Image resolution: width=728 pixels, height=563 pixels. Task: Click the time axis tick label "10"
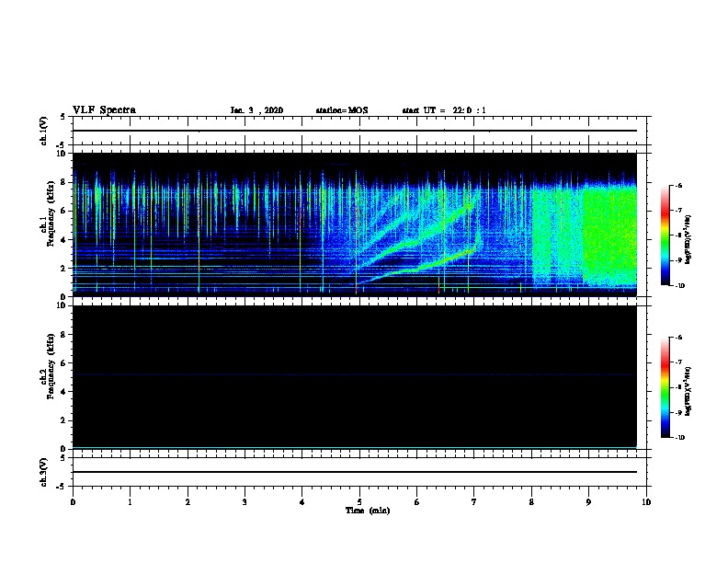pyautogui.click(x=646, y=502)
